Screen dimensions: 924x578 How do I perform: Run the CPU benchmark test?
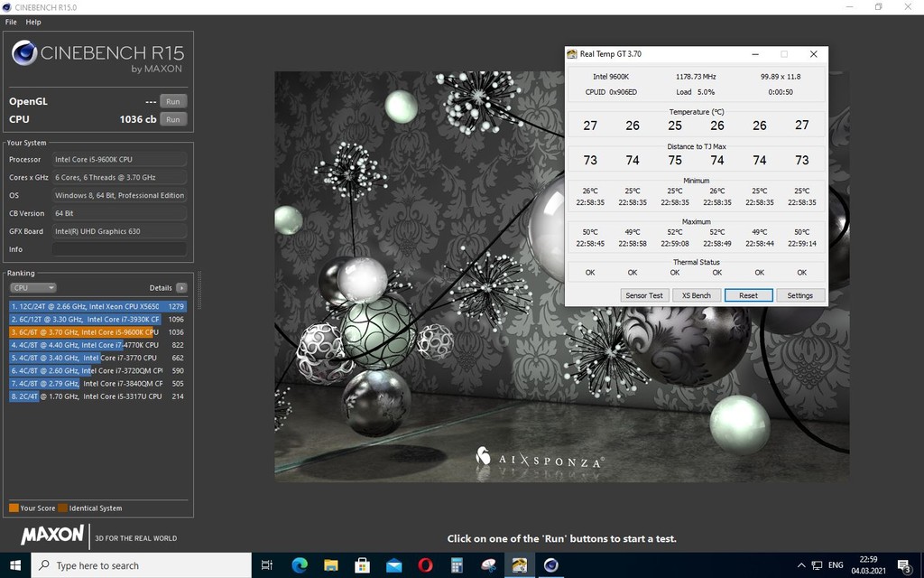(x=173, y=119)
